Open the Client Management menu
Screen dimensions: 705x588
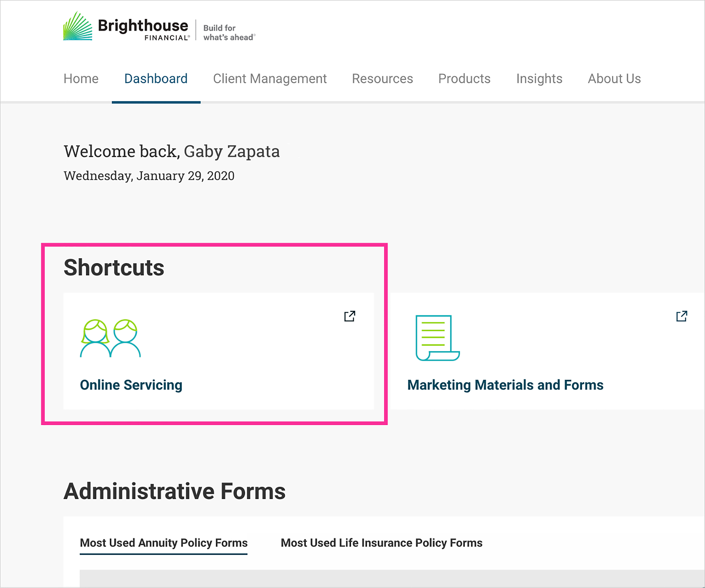[x=270, y=79]
